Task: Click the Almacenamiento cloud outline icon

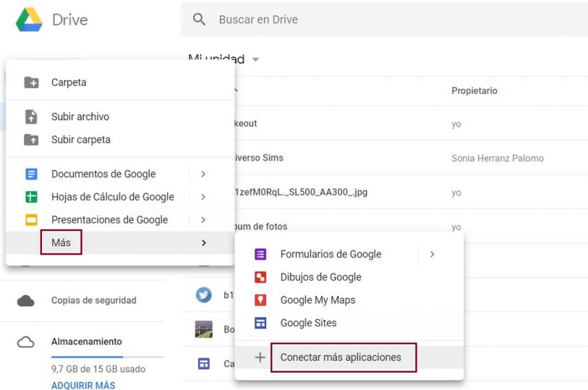Action: [x=26, y=342]
